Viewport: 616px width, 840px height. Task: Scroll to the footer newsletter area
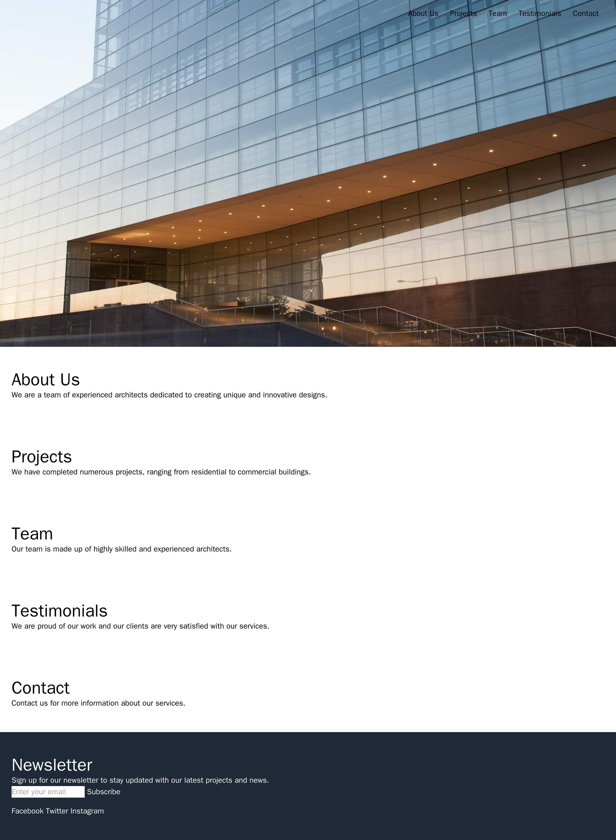coord(308,776)
